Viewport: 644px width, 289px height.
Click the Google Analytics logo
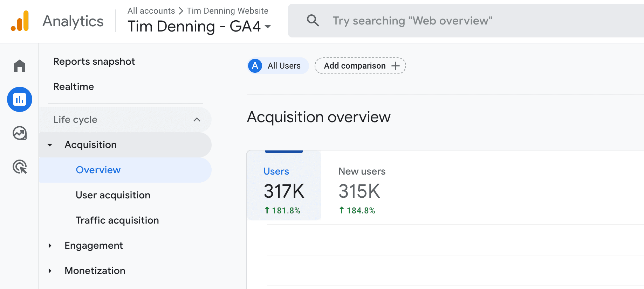pyautogui.click(x=20, y=21)
